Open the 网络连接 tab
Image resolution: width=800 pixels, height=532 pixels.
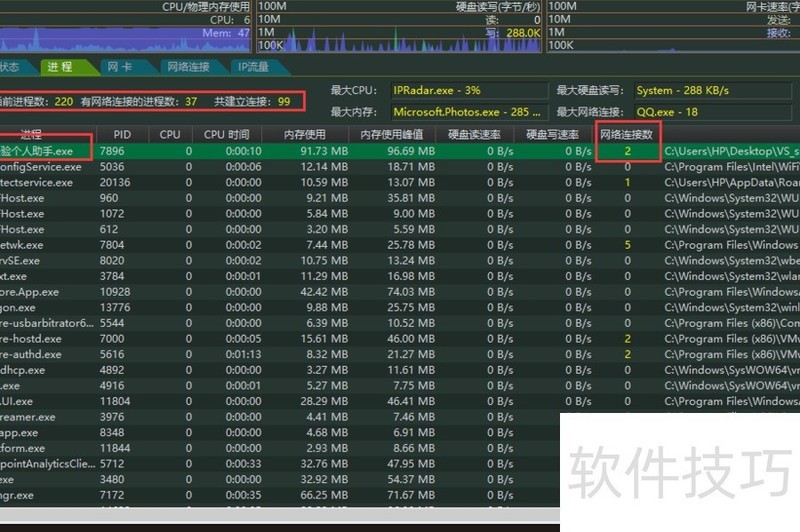188,67
